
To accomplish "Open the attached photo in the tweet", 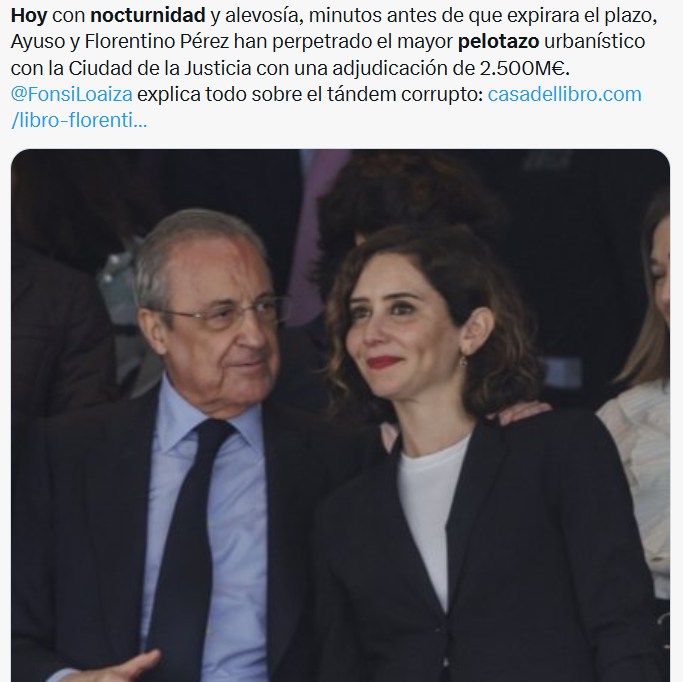I will pyautogui.click(x=340, y=415).
